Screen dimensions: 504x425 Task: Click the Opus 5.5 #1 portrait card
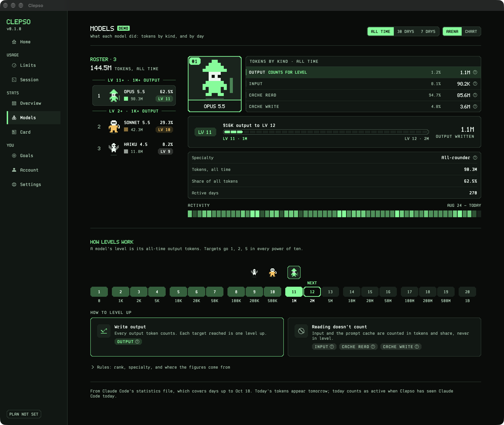215,84
